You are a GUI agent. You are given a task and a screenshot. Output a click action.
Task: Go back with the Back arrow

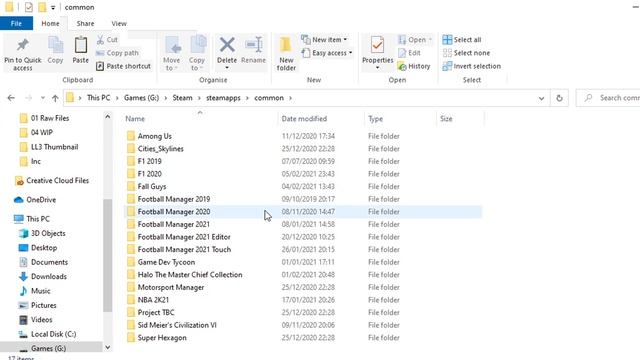tap(11, 98)
